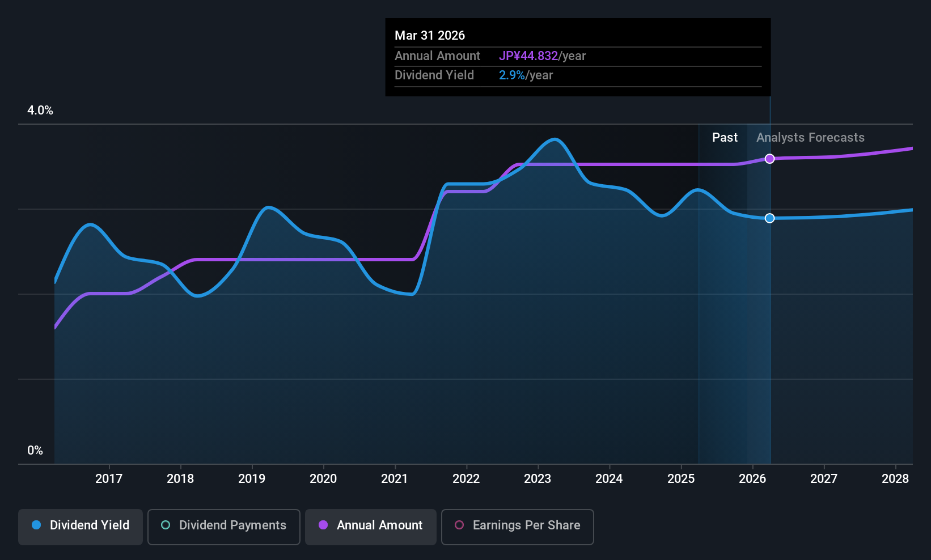Enable the Dividend Payments series
931x560 pixels.
point(224,527)
